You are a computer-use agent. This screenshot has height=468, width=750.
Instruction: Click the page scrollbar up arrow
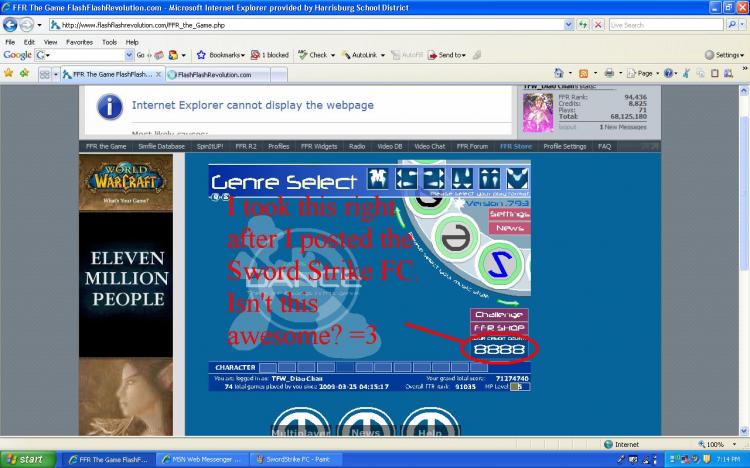pyautogui.click(x=744, y=90)
